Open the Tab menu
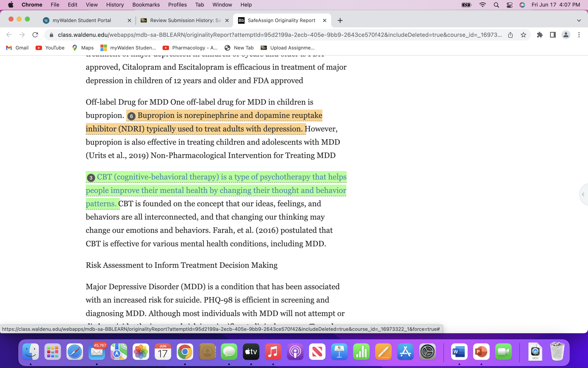 [199, 5]
